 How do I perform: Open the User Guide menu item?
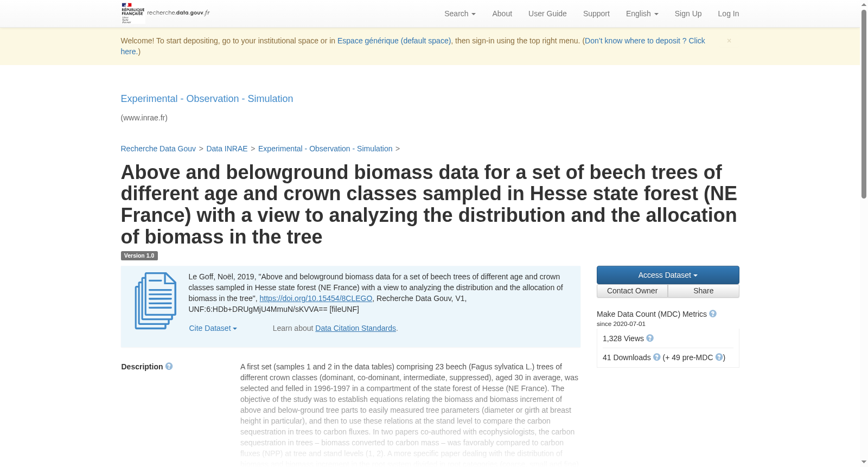pyautogui.click(x=547, y=14)
